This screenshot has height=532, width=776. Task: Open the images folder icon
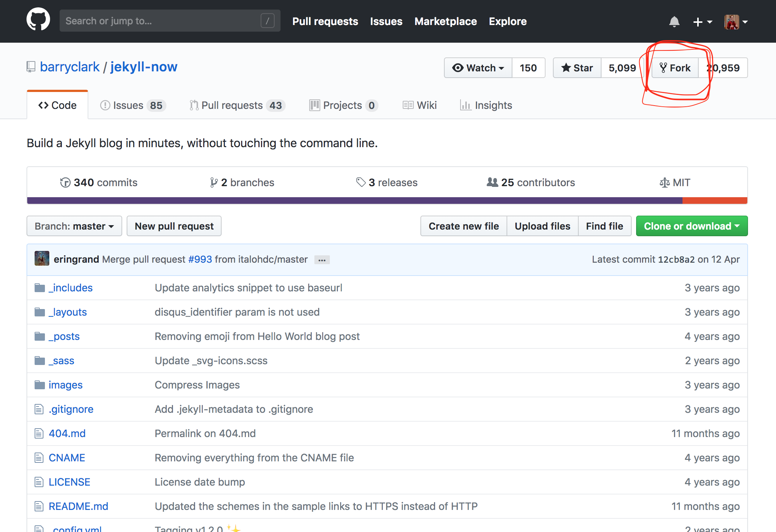[40, 385]
